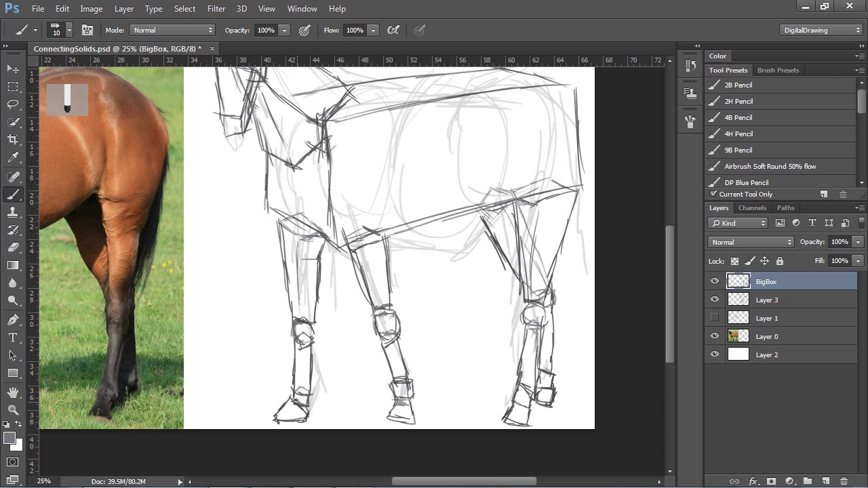868x488 pixels.
Task: Select the Spot Healing Brush tool
Action: pos(13,177)
